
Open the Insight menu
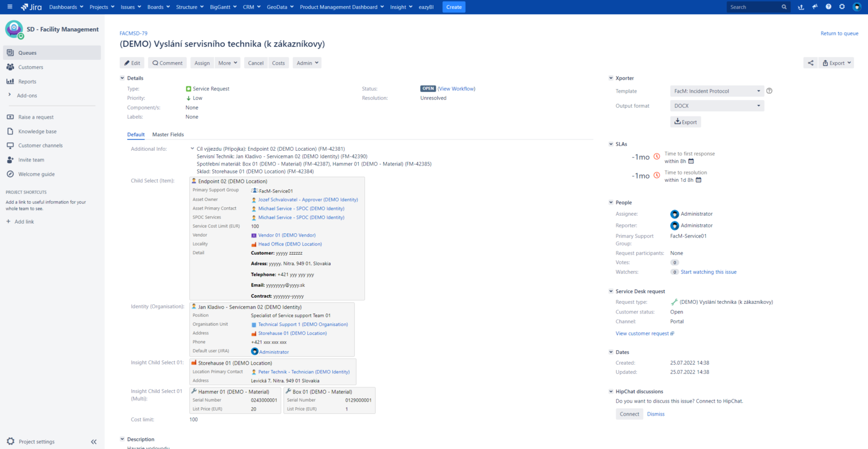(401, 7)
